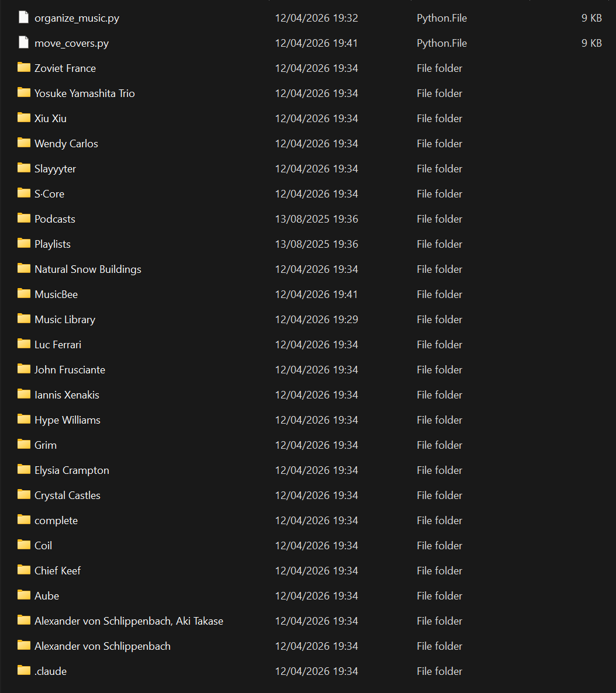
Task: Click the Aube folder icon
Action: [x=24, y=595]
